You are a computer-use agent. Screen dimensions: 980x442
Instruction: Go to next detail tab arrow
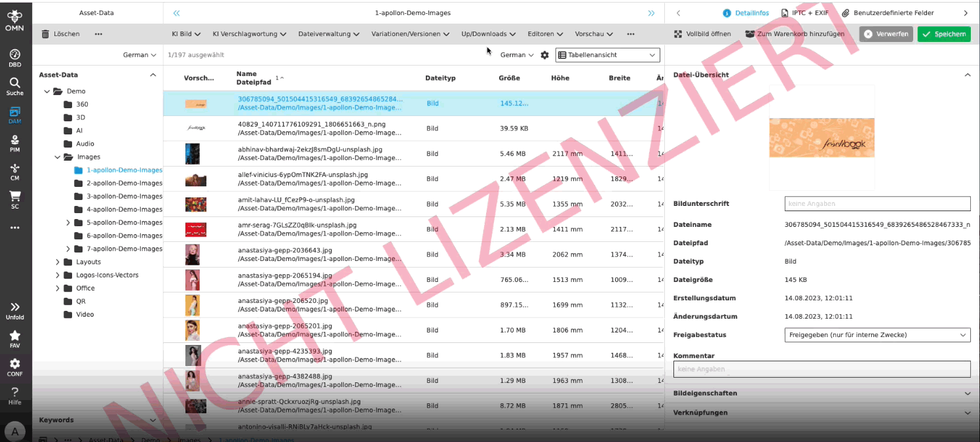click(x=966, y=13)
